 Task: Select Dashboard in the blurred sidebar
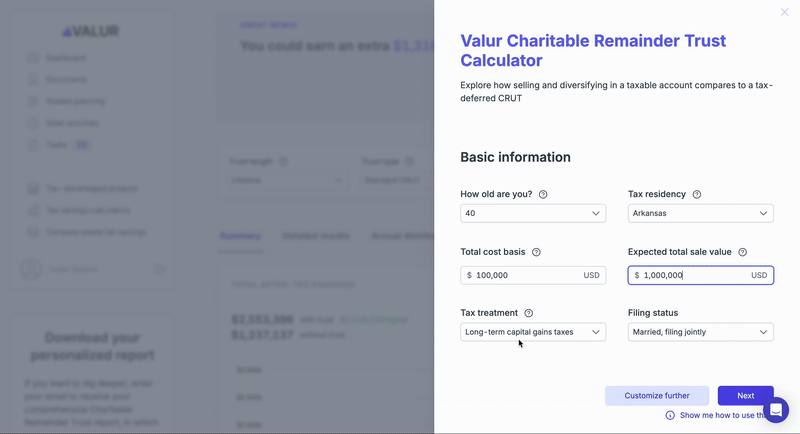(66, 58)
